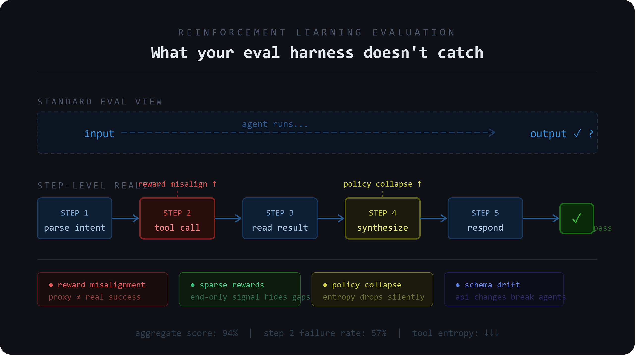
Task: Click the reward misalignment legend card
Action: (x=103, y=289)
